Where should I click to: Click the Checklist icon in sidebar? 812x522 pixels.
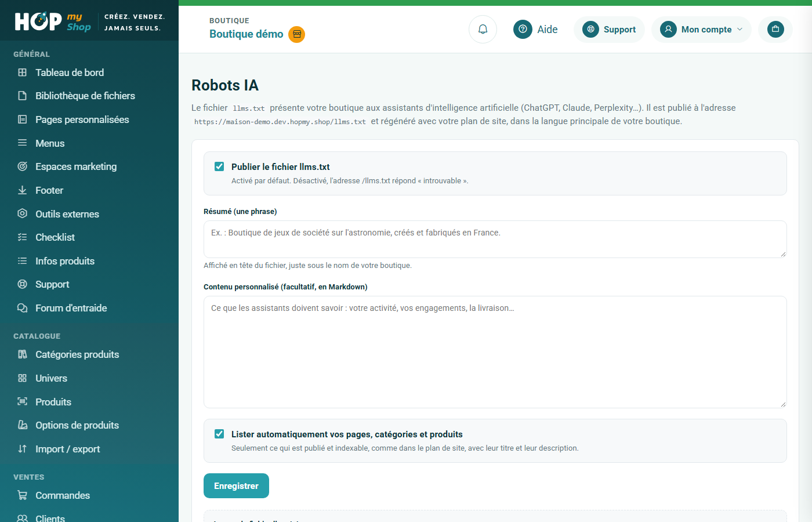tap(22, 237)
